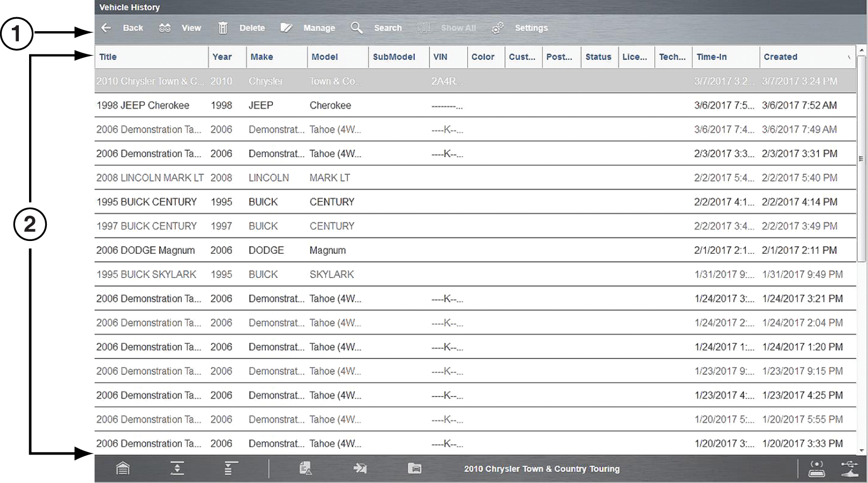Open Settings via the gears icon
This screenshot has width=868, height=483.
click(x=498, y=28)
